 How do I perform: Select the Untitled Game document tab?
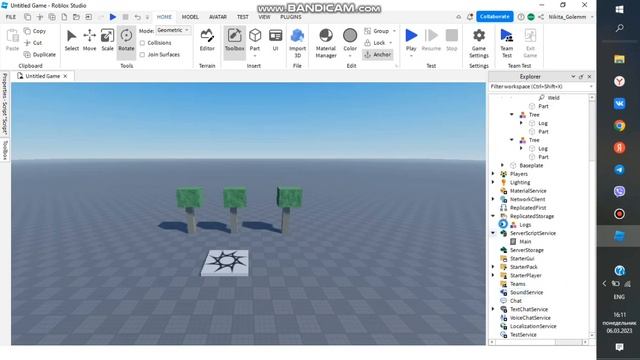click(42, 76)
